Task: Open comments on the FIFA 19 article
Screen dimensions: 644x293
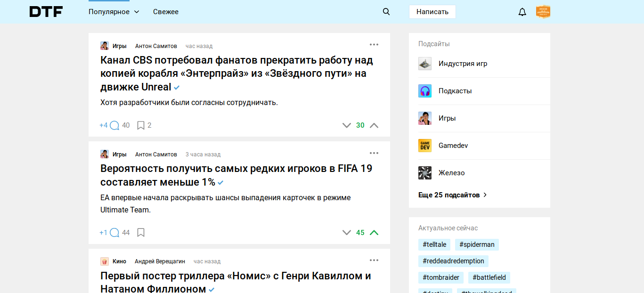Action: pyautogui.click(x=114, y=233)
